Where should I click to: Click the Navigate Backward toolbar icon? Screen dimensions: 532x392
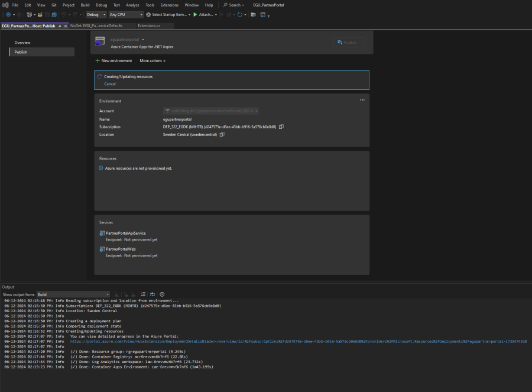point(8,15)
